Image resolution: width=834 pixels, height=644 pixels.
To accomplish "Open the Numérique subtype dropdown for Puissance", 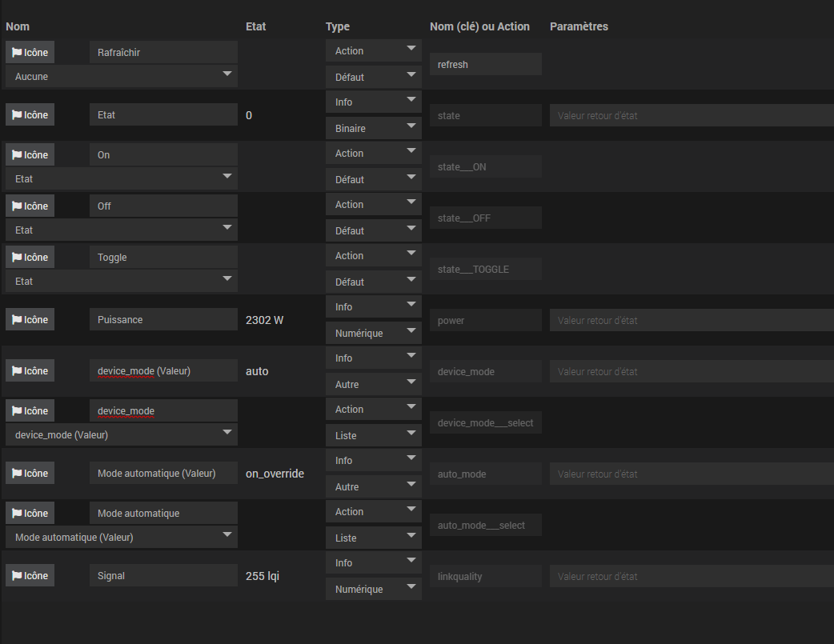I will pos(373,333).
